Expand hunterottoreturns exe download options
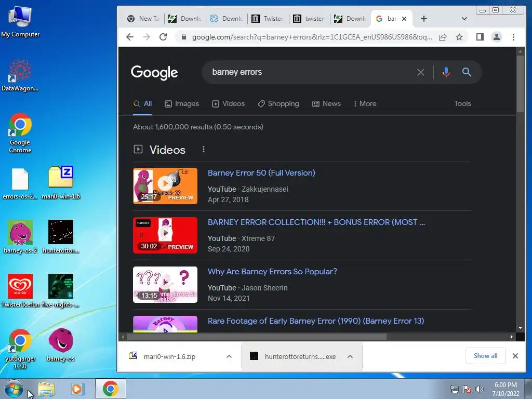 pyautogui.click(x=350, y=356)
